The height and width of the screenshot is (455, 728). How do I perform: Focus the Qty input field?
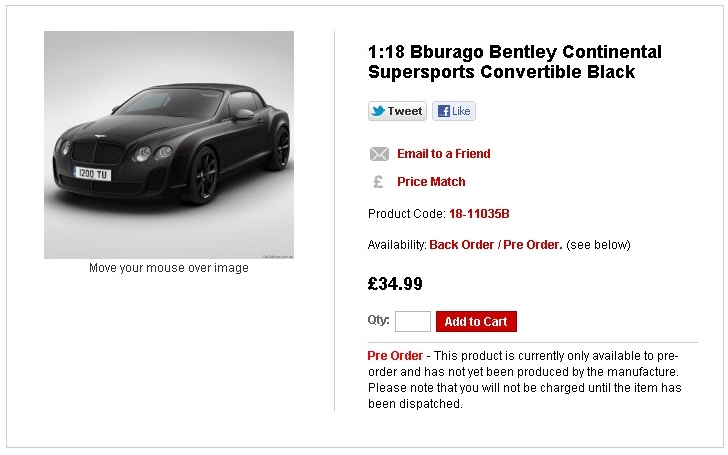pyautogui.click(x=412, y=322)
